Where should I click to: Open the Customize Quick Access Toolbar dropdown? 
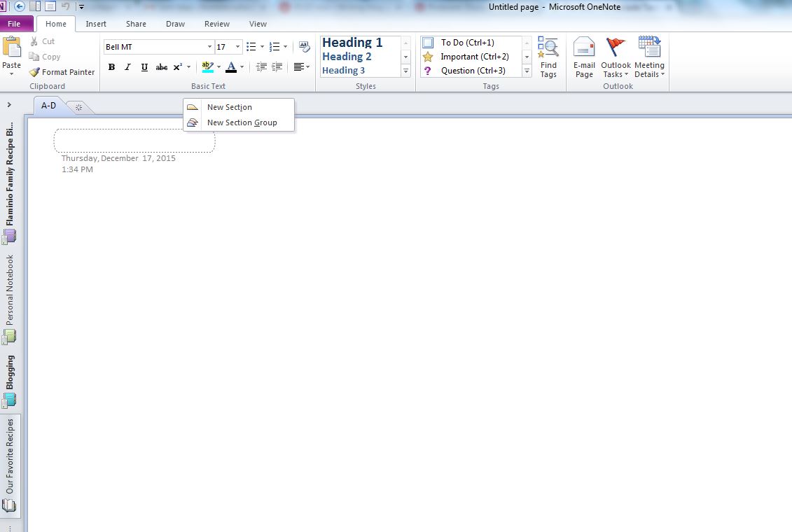81,7
